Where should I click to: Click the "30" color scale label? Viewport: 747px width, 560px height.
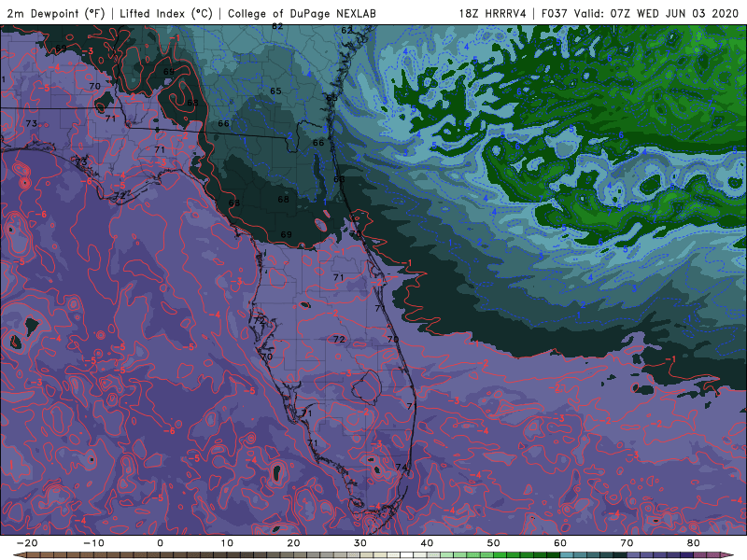[x=360, y=543]
